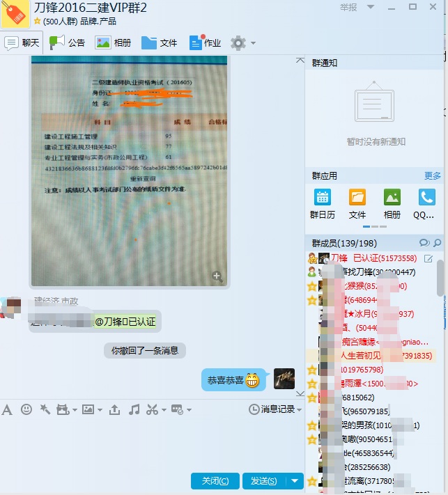Click the 你撤回了一条消息 notice
448x495 pixels.
point(145,350)
